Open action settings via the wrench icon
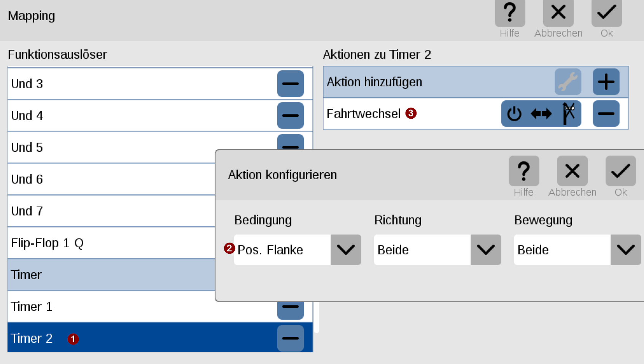The width and height of the screenshot is (644, 364). [x=568, y=82]
